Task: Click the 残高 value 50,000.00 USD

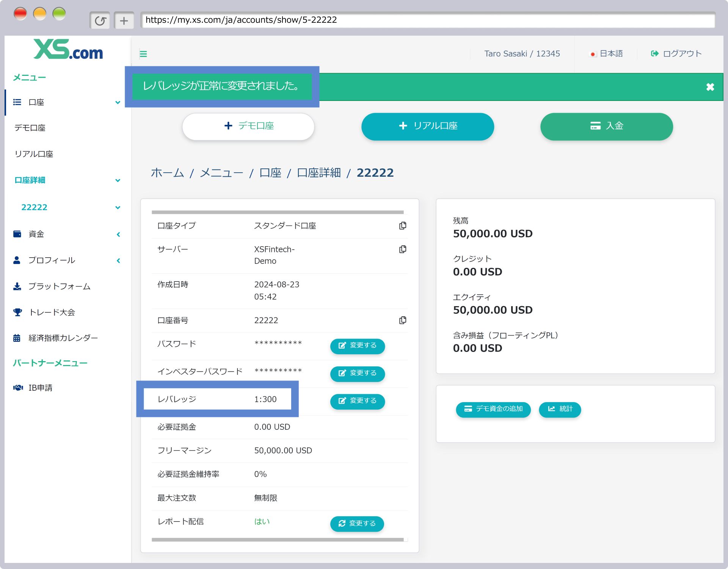Action: [493, 234]
